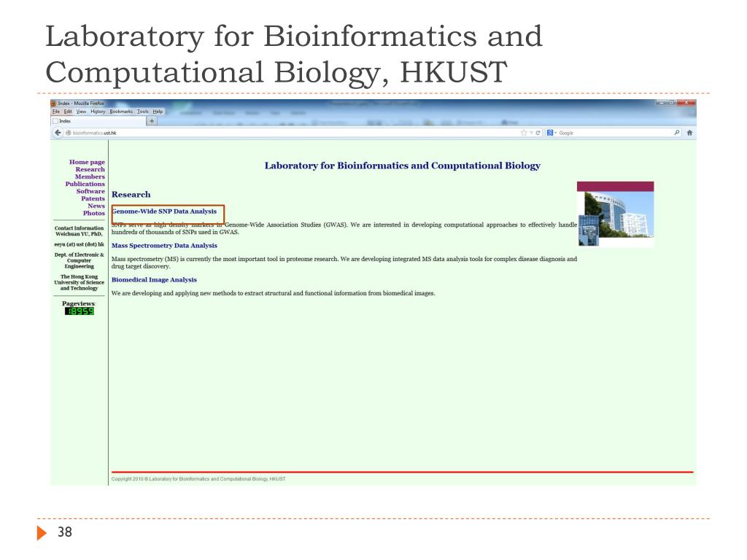Viewport: 747px width, 560px height.
Task: Click the Firefox icon in title bar
Action: coord(54,103)
